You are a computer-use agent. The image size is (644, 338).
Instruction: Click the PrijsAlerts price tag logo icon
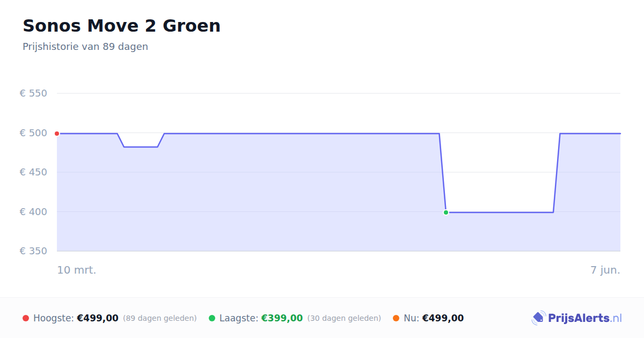538,318
